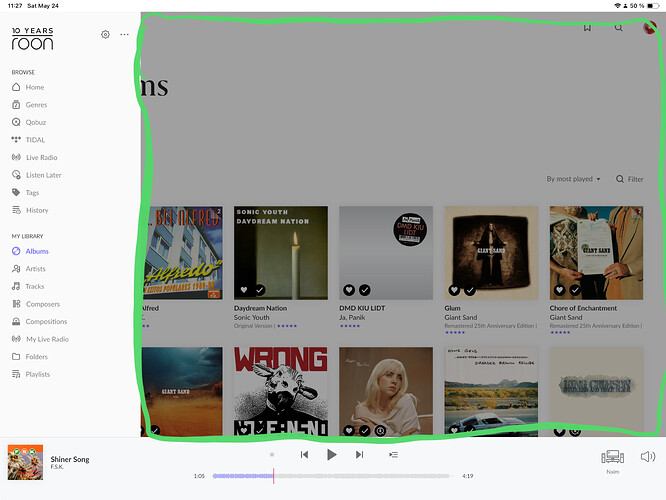The image size is (666, 500).
Task: Open the King Crimson album cover
Action: (596, 392)
